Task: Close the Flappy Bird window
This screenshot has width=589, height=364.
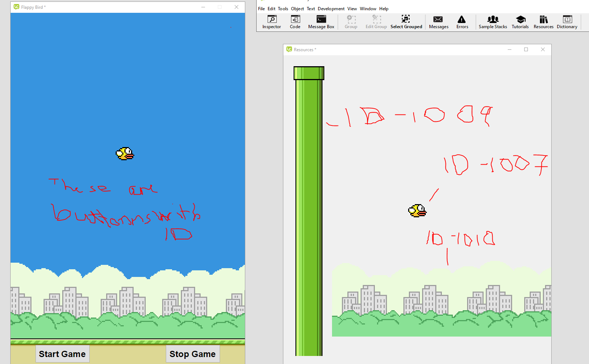Action: tap(236, 7)
